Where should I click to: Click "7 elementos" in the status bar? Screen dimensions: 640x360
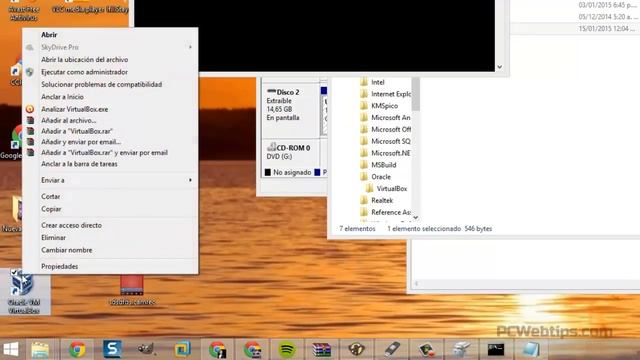[x=357, y=229]
